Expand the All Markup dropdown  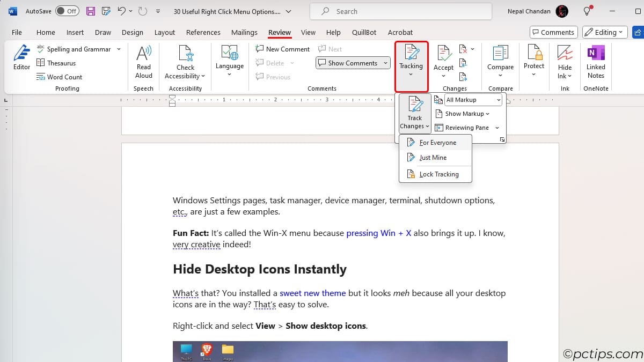[x=499, y=100]
